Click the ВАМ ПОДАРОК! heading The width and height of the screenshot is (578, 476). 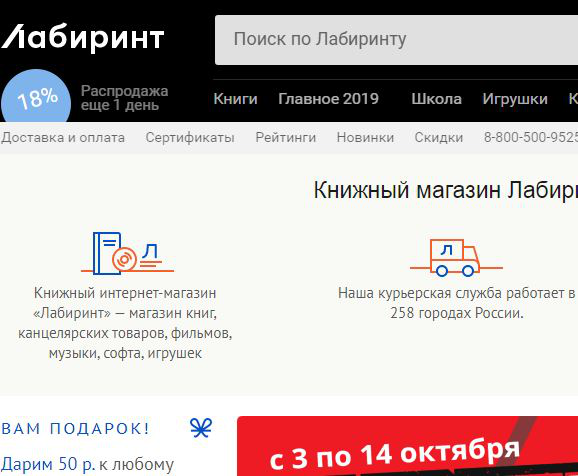click(x=76, y=429)
